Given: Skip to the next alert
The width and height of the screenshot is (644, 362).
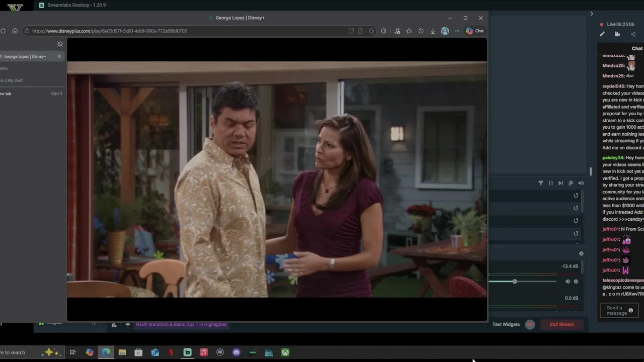Looking at the screenshot, I should (x=560, y=183).
